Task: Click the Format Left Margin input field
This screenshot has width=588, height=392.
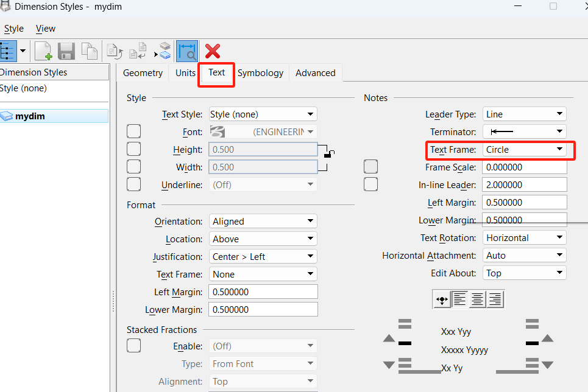Action: [263, 292]
